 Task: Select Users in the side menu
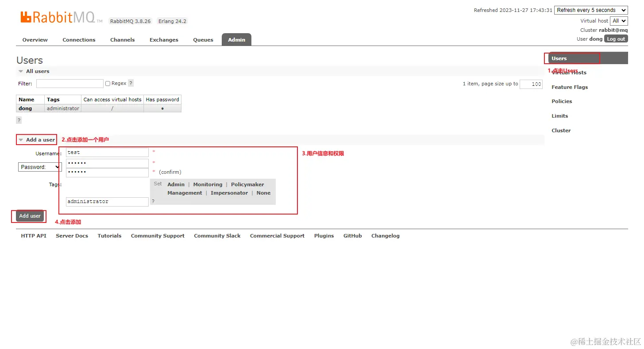point(588,58)
